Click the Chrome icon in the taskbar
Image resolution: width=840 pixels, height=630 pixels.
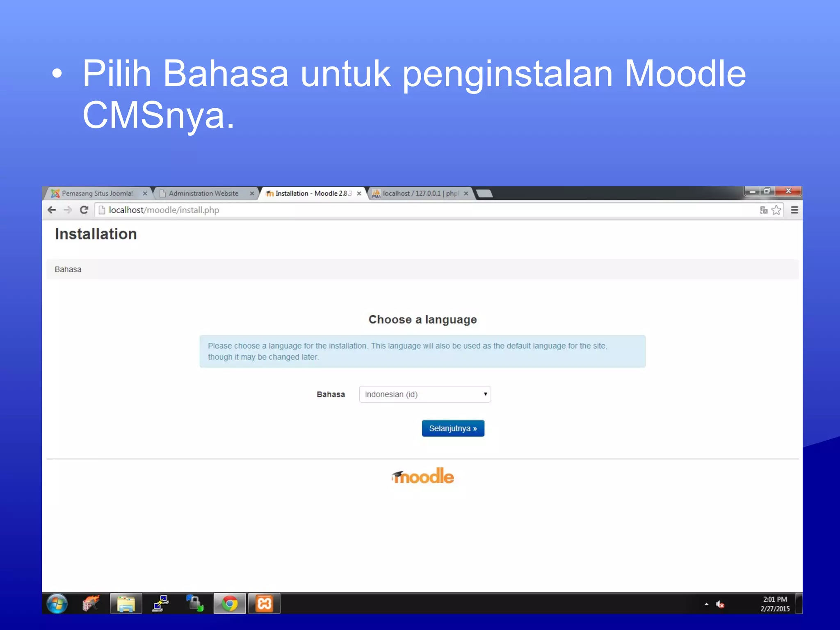[230, 604]
